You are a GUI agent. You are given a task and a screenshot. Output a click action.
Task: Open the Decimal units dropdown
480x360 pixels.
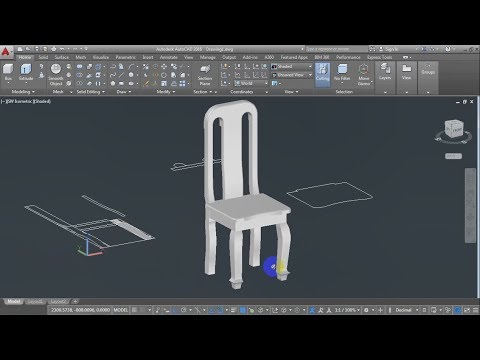click(x=406, y=310)
